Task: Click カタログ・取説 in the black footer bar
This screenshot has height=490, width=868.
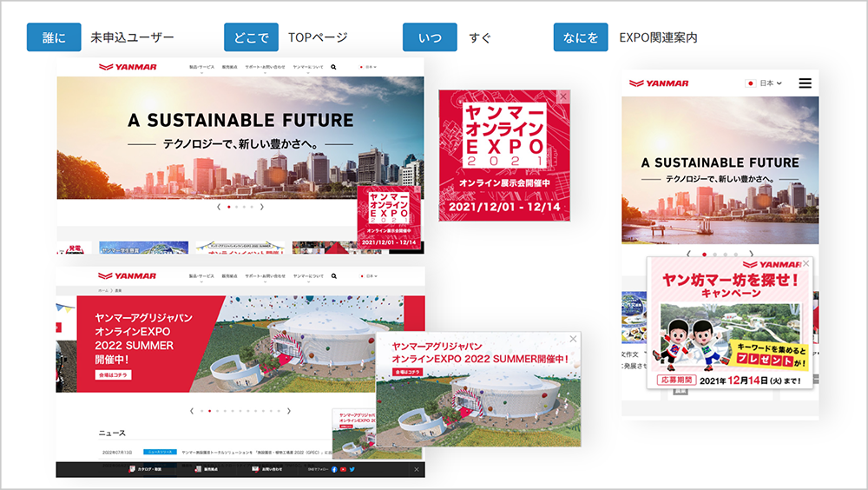Action: point(146,469)
